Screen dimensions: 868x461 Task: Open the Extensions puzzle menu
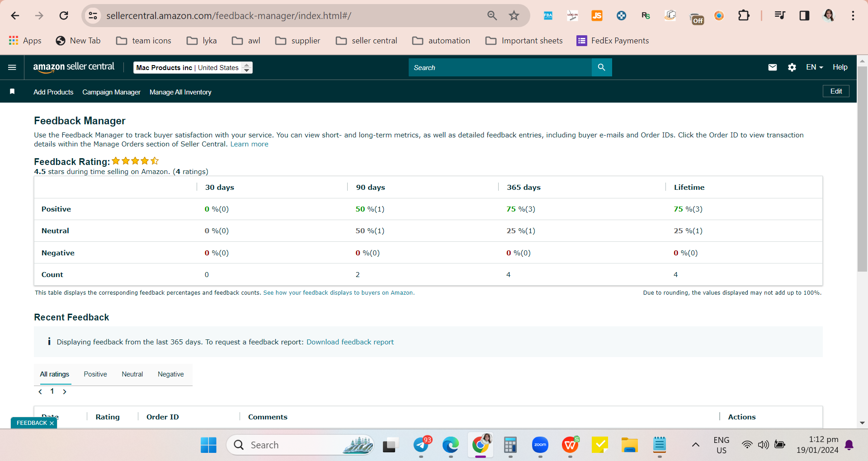click(744, 16)
